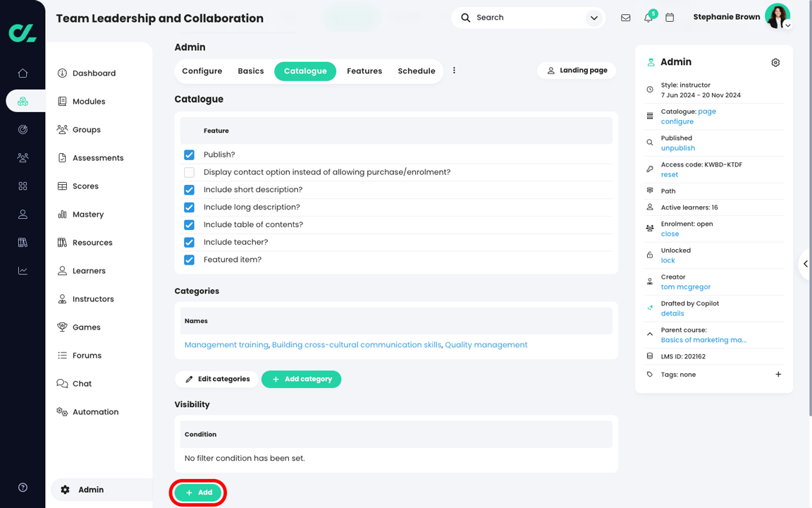Switch to the Configure tab
Screen dimensions: 812x508
click(202, 71)
